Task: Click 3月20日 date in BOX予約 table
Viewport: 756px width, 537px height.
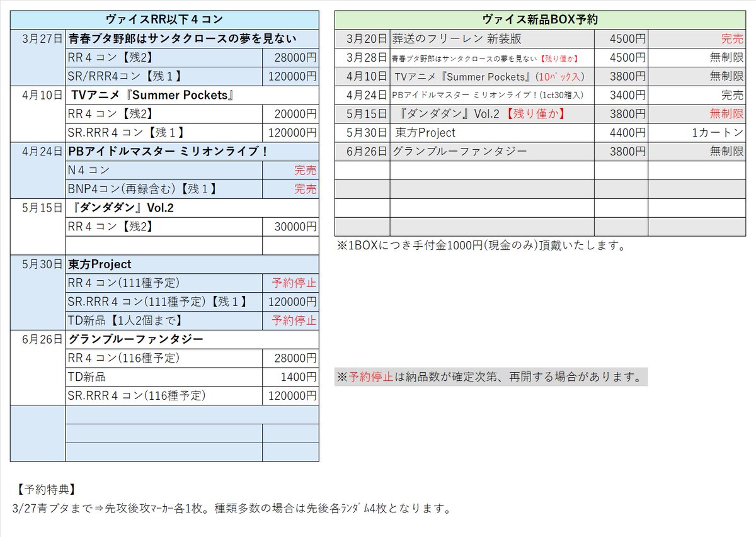Action: coord(362,39)
